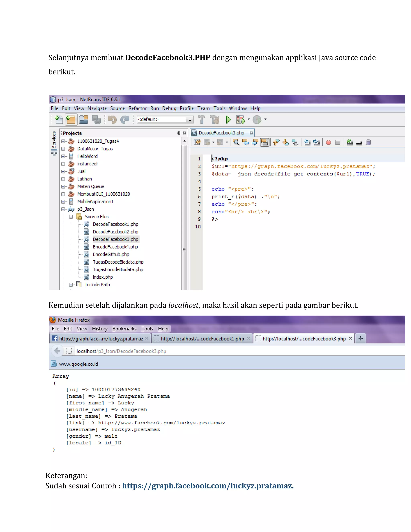
Task: Minimize the Projects panel
Action: point(178,133)
